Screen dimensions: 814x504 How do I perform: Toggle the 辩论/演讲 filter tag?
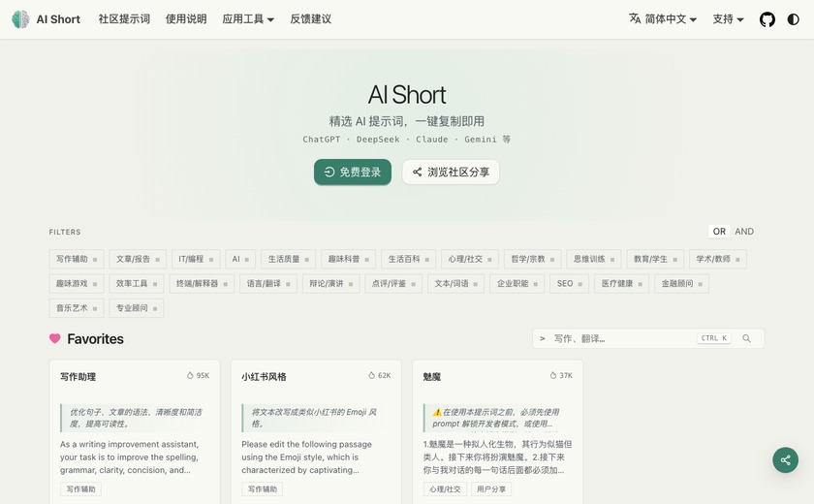point(330,283)
